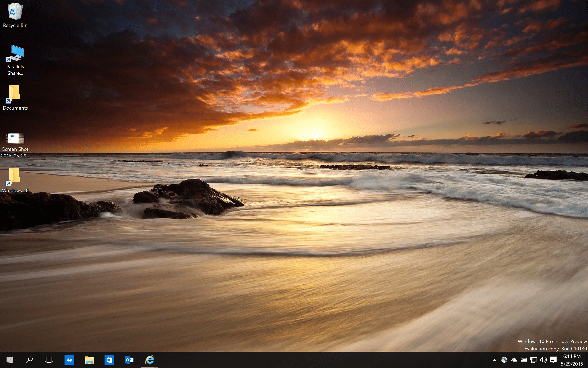Launch the blue globe browser taskbar icon
The width and height of the screenshot is (588, 368).
69,360
